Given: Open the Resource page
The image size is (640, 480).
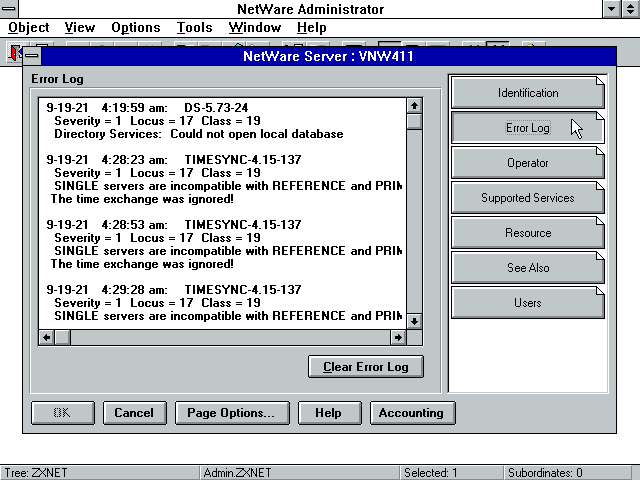Looking at the screenshot, I should [527, 233].
